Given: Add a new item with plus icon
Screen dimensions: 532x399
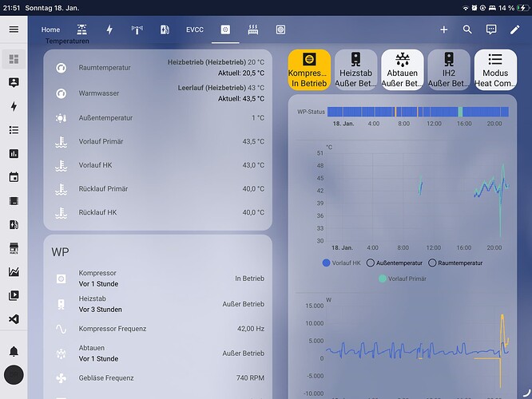Looking at the screenshot, I should [444, 30].
